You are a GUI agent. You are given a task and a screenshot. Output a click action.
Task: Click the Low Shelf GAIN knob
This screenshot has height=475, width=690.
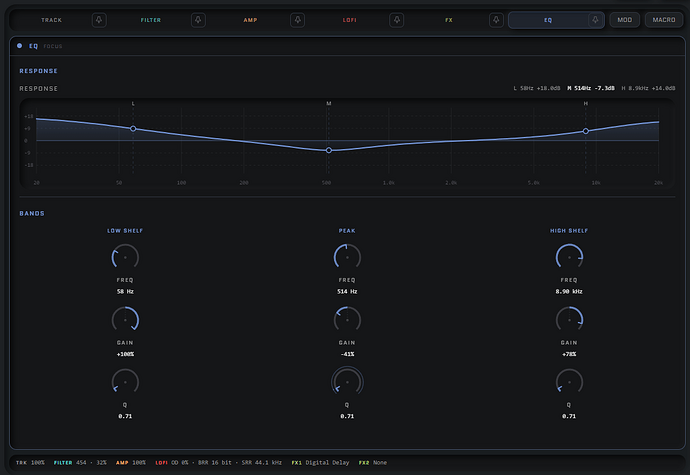(x=125, y=320)
